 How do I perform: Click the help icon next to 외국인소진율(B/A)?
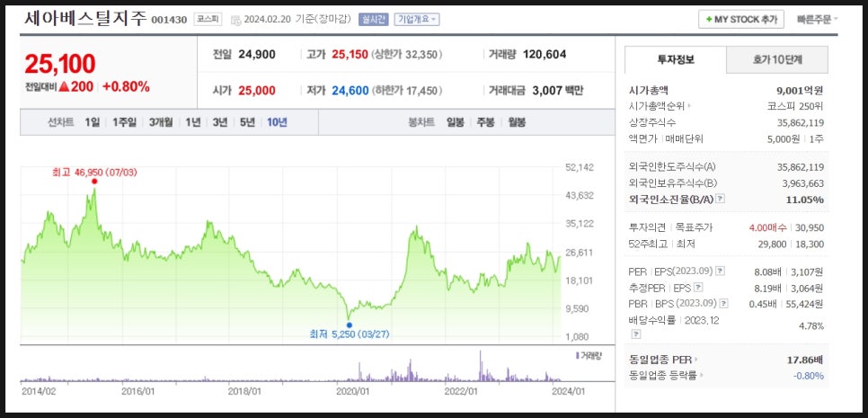tap(721, 200)
